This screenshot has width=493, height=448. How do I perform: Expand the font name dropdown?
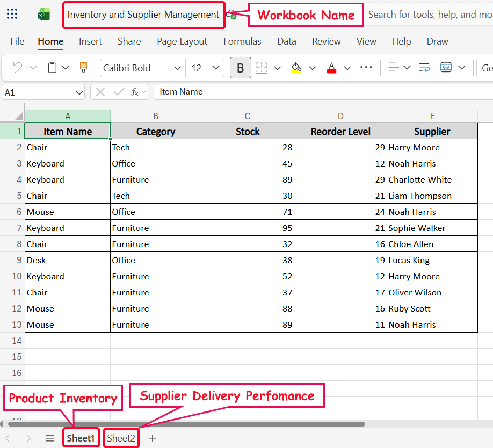tap(177, 68)
